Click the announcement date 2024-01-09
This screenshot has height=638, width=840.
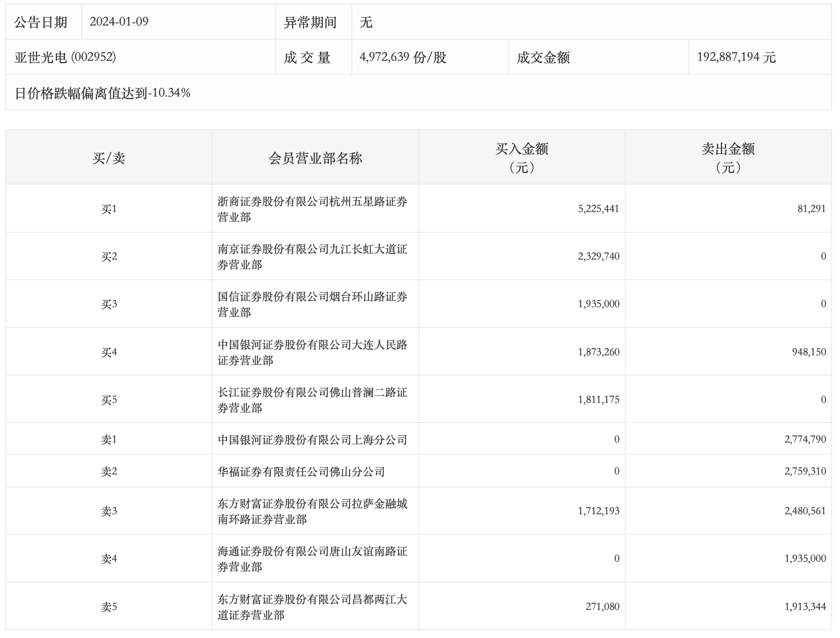pos(119,22)
